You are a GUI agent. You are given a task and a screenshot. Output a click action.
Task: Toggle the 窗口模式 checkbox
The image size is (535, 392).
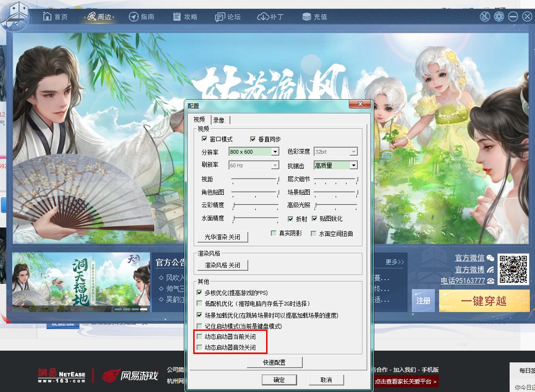[x=205, y=139]
